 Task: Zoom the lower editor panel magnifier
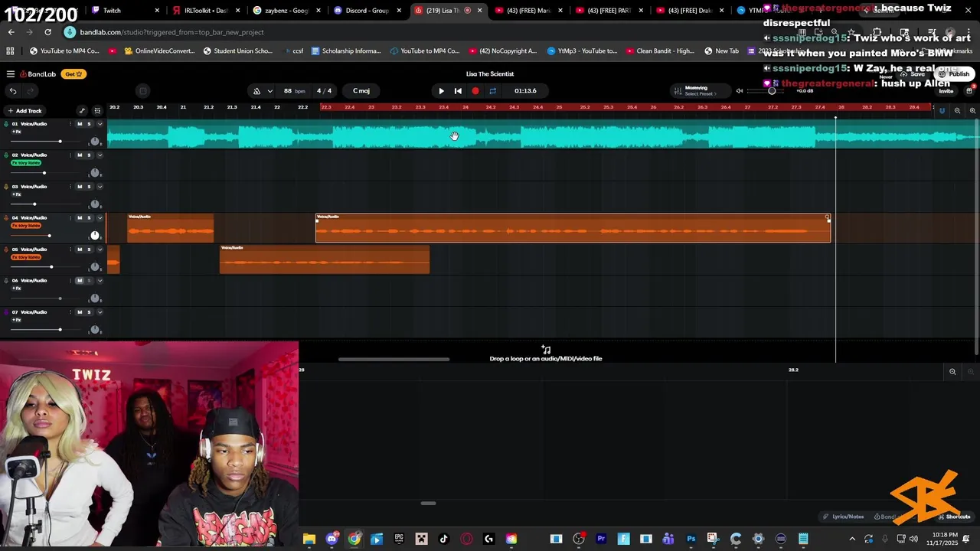[x=952, y=372]
